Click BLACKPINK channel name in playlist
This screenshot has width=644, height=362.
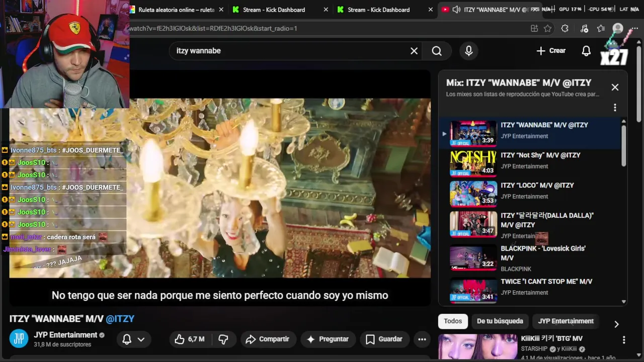(x=516, y=269)
